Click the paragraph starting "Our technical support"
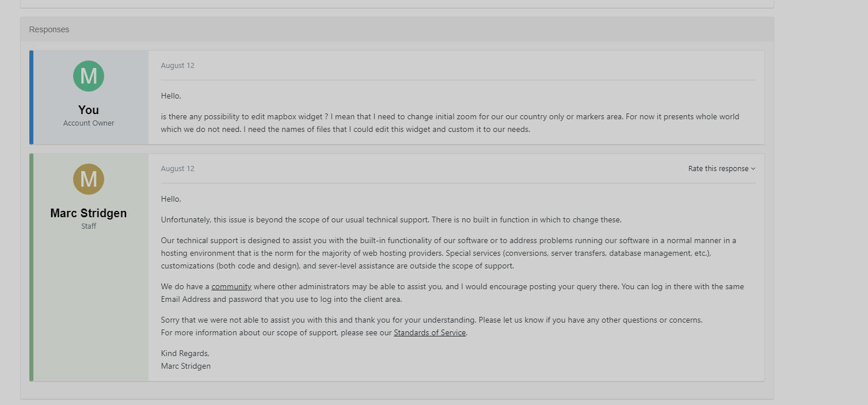This screenshot has width=868, height=405. (448, 253)
